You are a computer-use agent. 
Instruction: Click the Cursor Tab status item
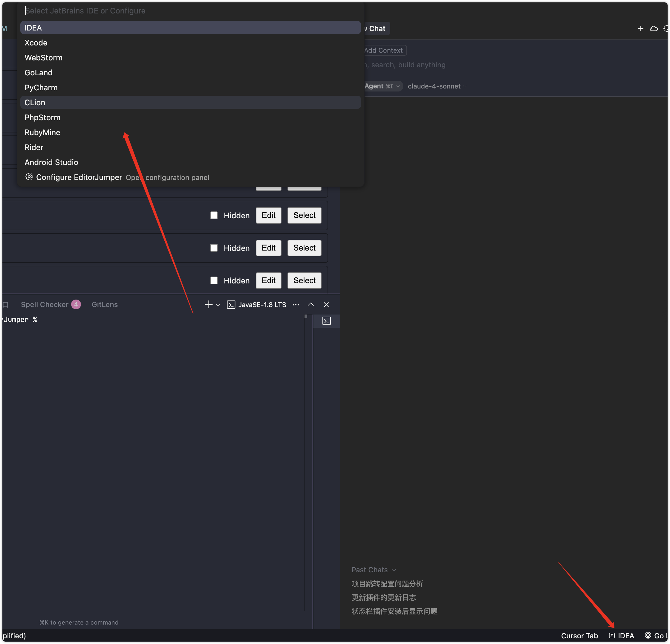click(579, 635)
